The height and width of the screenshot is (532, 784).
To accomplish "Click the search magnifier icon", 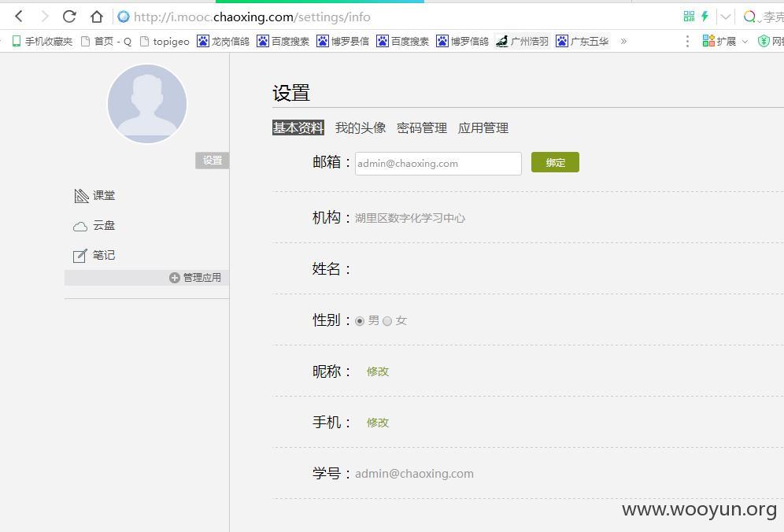I will (749, 17).
